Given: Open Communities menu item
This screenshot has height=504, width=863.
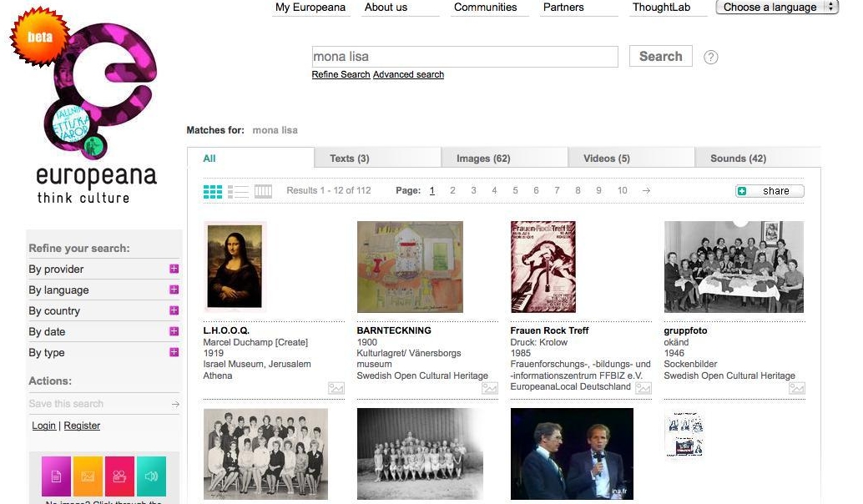Looking at the screenshot, I should (x=486, y=8).
